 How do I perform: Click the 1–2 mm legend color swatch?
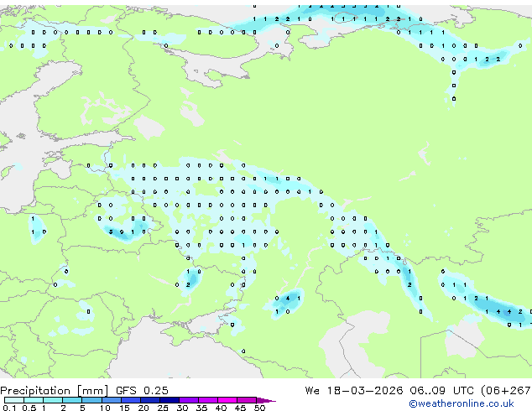pyautogui.click(x=53, y=400)
